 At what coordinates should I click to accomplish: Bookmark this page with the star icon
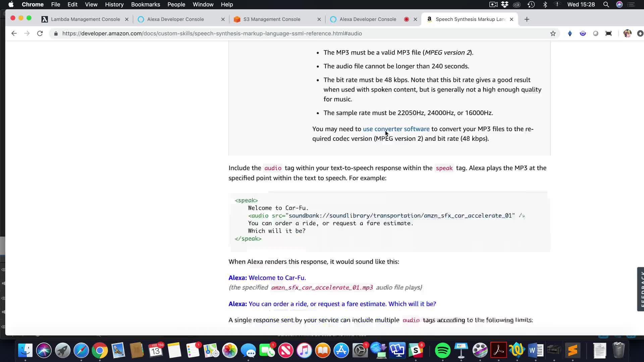pyautogui.click(x=553, y=33)
